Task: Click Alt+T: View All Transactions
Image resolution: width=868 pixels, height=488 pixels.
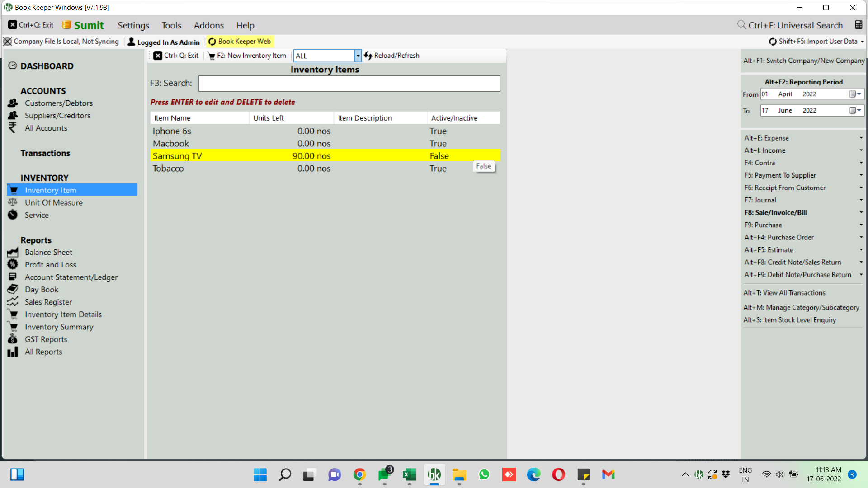Action: click(x=784, y=293)
